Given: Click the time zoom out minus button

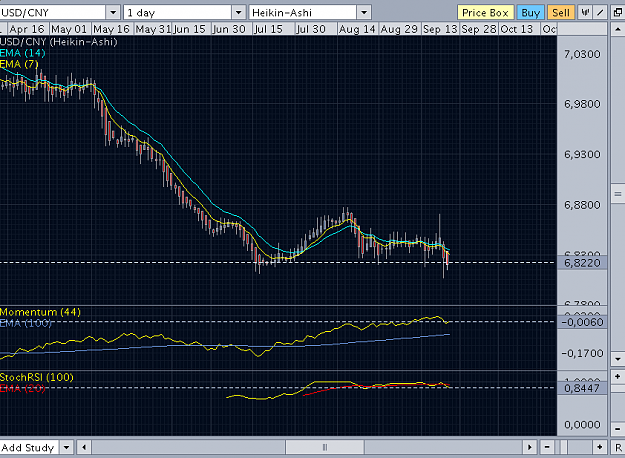Looking at the screenshot, I should [547, 448].
